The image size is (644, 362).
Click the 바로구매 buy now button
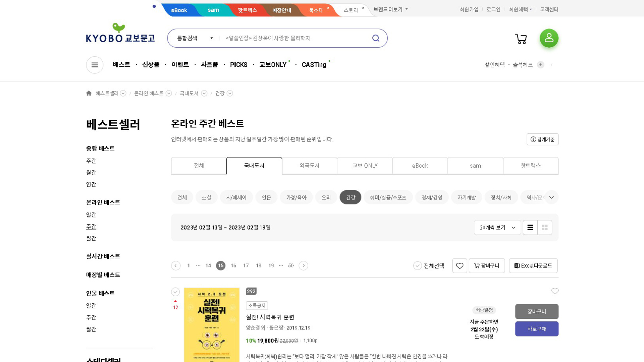537,329
